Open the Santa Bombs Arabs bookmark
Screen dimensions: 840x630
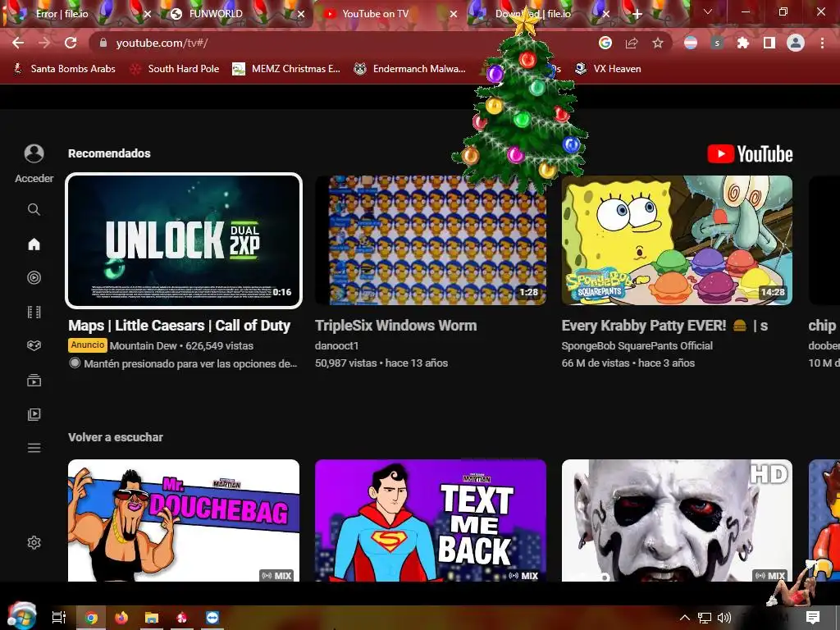pos(64,69)
